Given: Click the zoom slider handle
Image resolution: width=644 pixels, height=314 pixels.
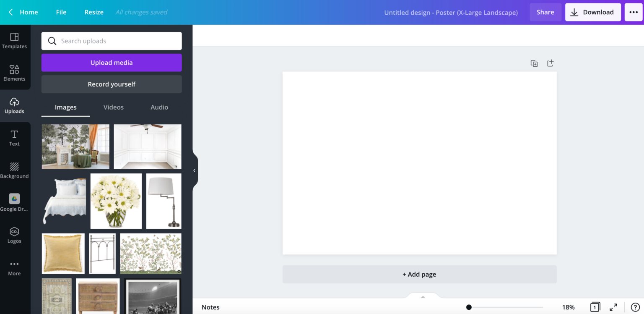Looking at the screenshot, I should 469,307.
